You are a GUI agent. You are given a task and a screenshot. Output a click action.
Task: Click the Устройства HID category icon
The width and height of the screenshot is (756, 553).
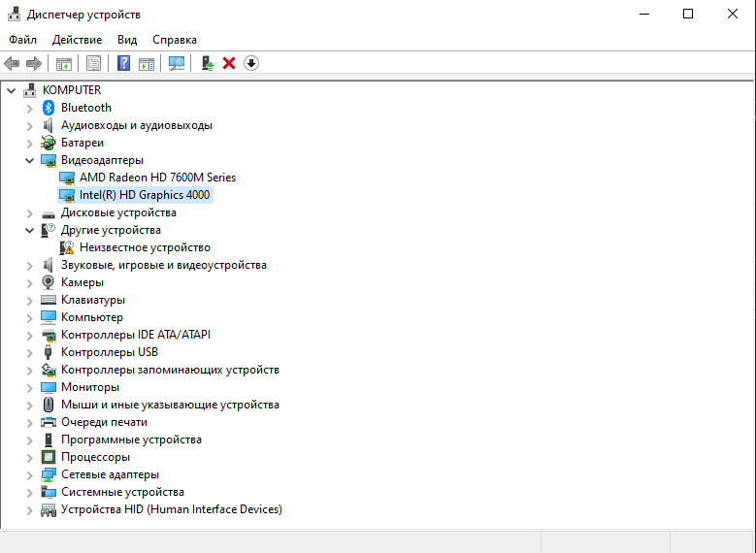[x=49, y=509]
